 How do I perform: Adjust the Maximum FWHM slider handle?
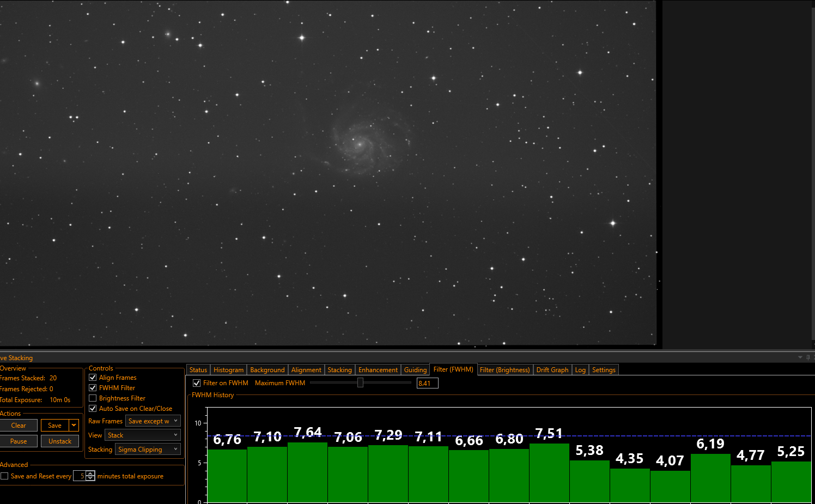360,383
